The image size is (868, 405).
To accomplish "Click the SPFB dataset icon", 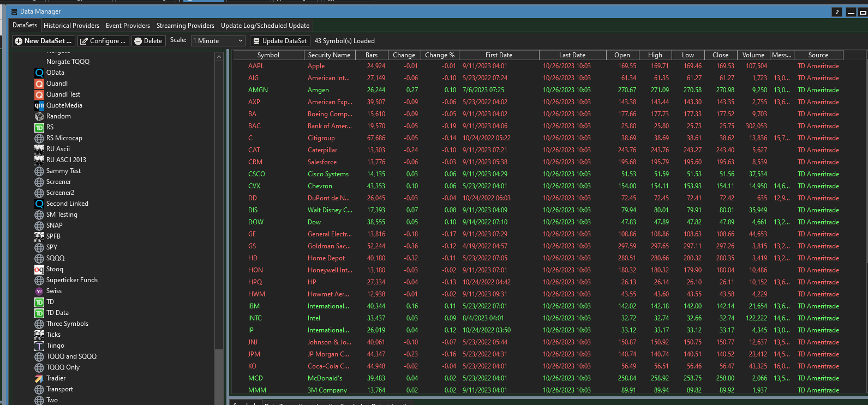I will pyautogui.click(x=39, y=236).
